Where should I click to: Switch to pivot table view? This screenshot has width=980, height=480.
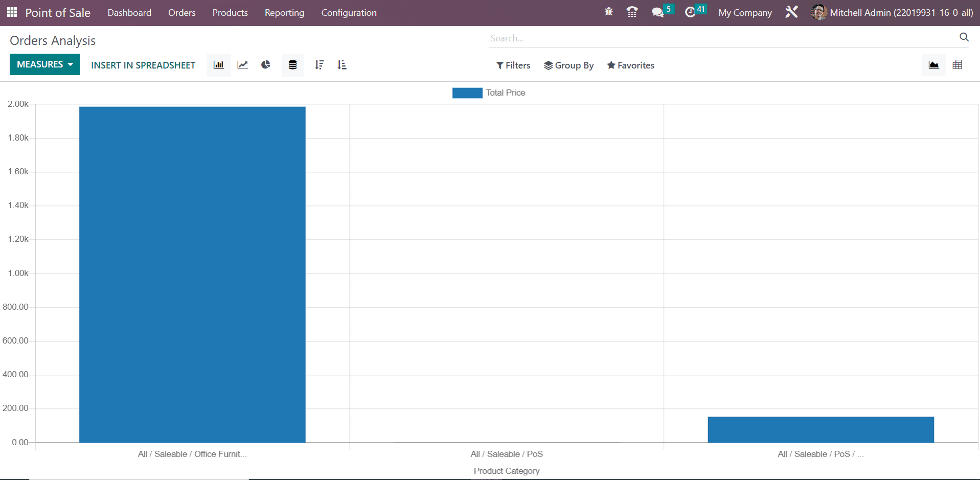[x=958, y=65]
